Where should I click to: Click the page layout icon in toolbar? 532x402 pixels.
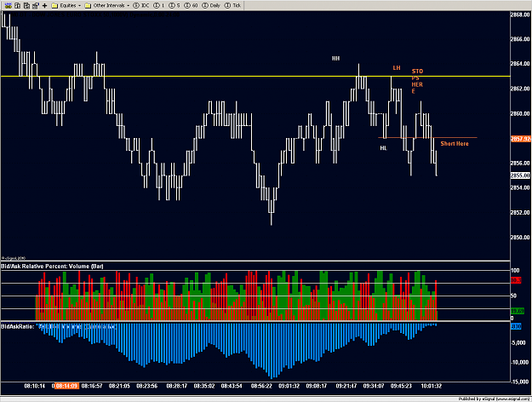pos(17,5)
